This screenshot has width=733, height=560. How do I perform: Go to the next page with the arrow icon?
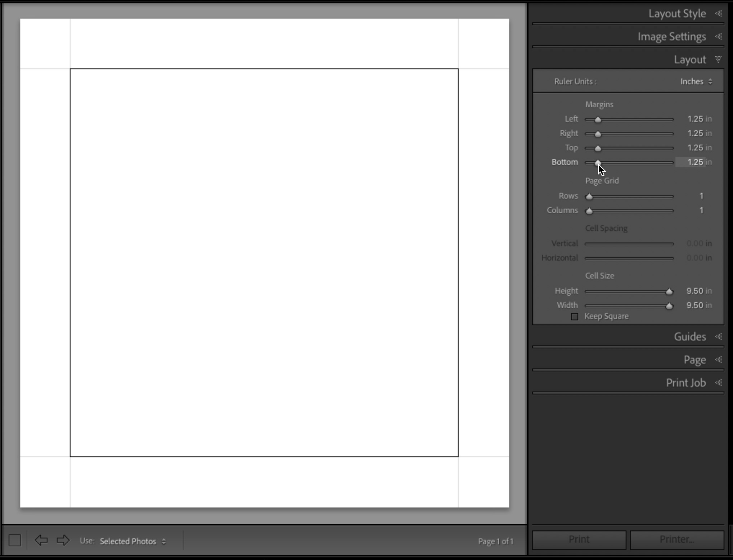point(63,540)
